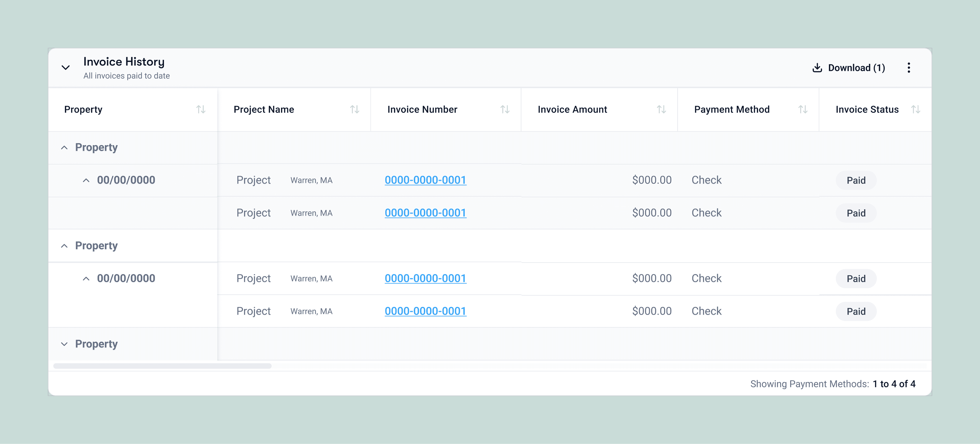Screen dimensions: 980x444
Task: Sort by Invoice Amount column arrows
Action: pos(661,110)
